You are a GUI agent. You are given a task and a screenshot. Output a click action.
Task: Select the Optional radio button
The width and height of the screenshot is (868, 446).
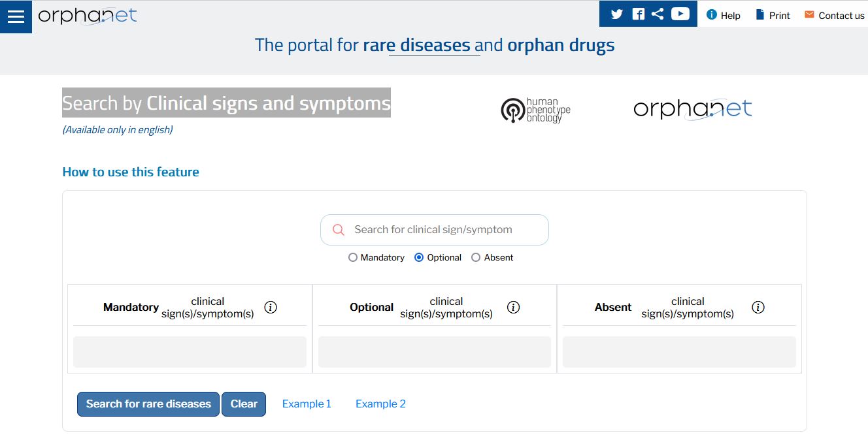[x=419, y=257]
